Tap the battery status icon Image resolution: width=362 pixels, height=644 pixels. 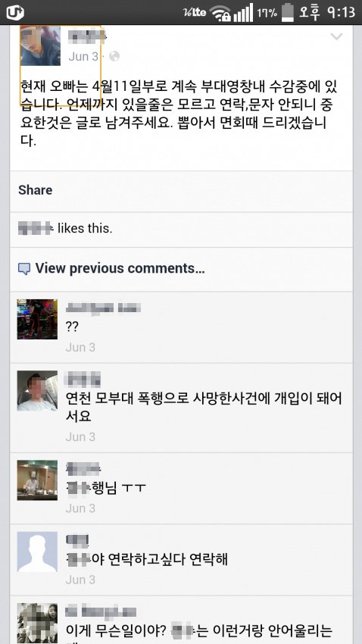tap(288, 12)
